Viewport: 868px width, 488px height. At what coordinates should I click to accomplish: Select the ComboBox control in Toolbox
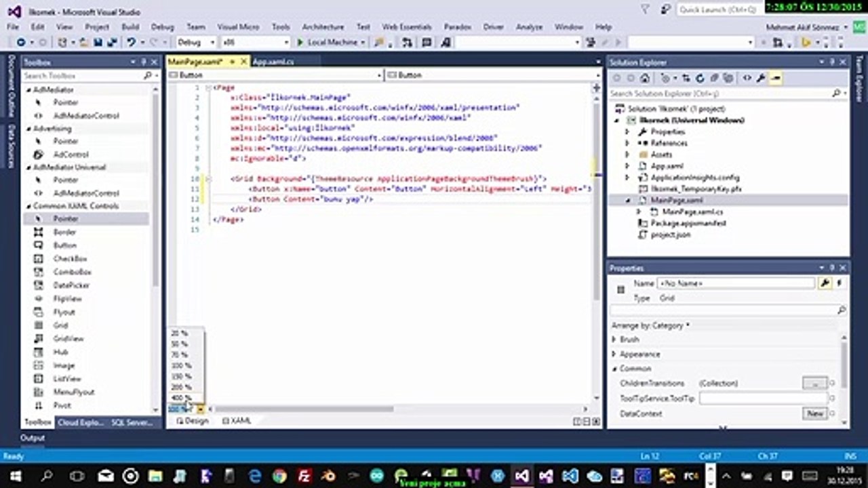pos(72,272)
